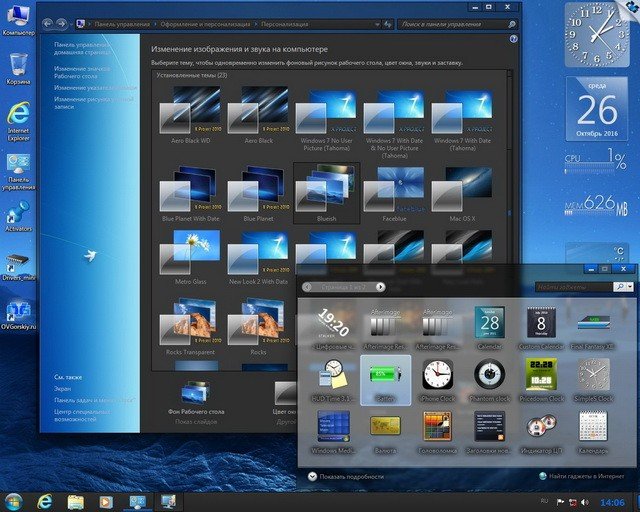
Task: Open Windows Media Player on taskbar
Action: [x=106, y=501]
